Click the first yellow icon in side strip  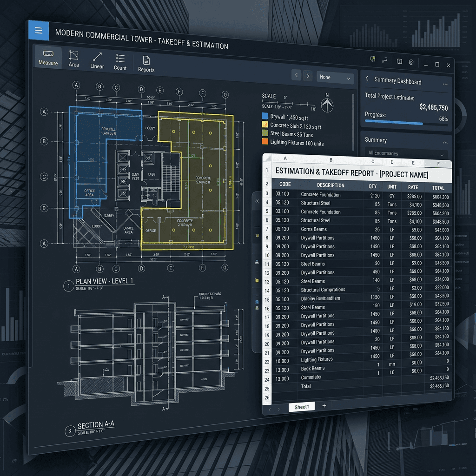257,236
